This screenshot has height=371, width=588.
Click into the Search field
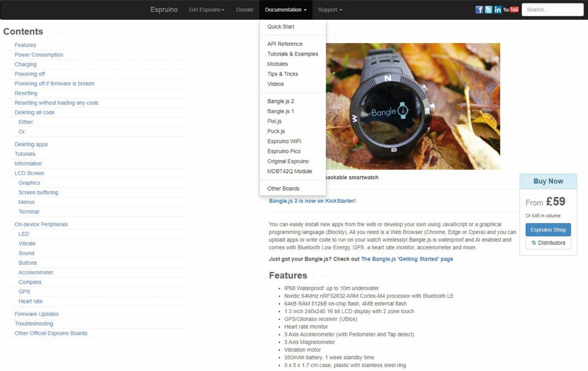(x=553, y=10)
